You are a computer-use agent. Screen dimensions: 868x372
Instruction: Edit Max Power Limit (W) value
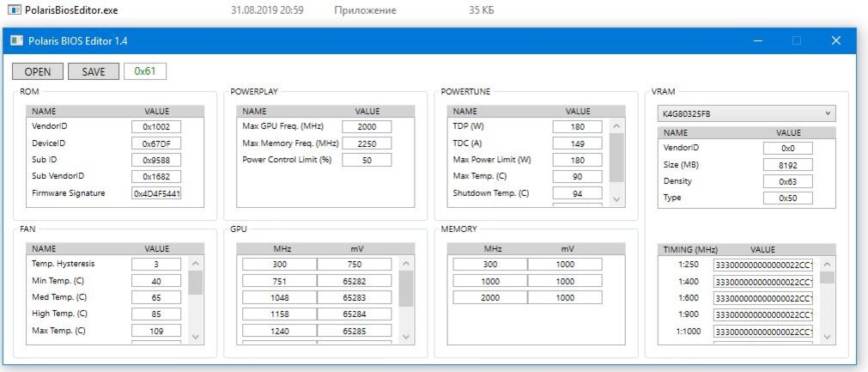pos(577,160)
